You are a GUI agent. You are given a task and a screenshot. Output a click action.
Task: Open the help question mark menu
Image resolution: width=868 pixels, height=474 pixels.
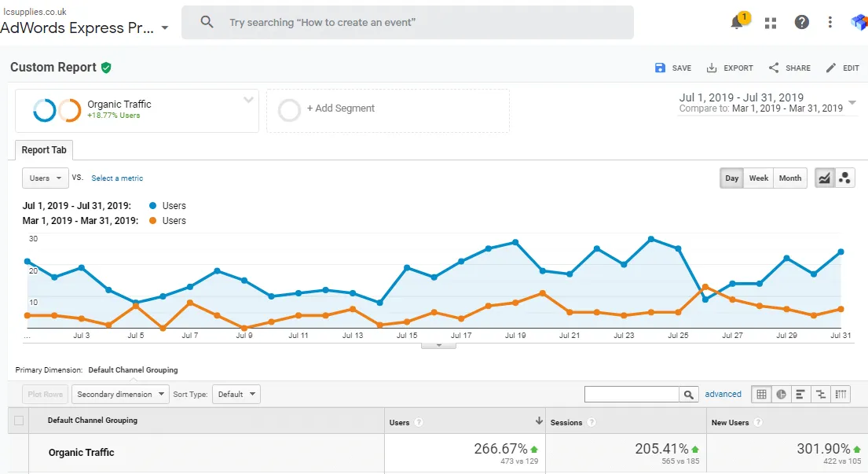click(x=801, y=22)
